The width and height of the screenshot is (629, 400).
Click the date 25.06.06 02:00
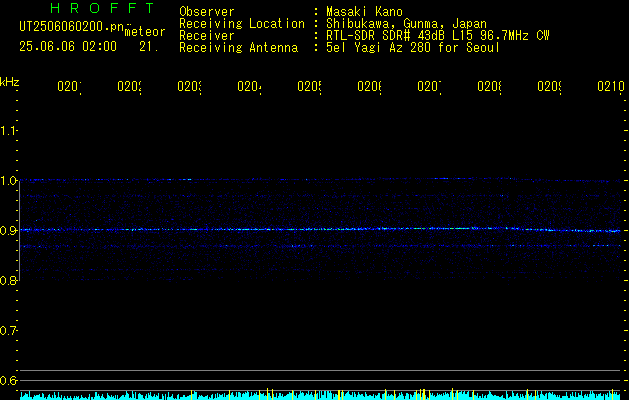click(68, 47)
